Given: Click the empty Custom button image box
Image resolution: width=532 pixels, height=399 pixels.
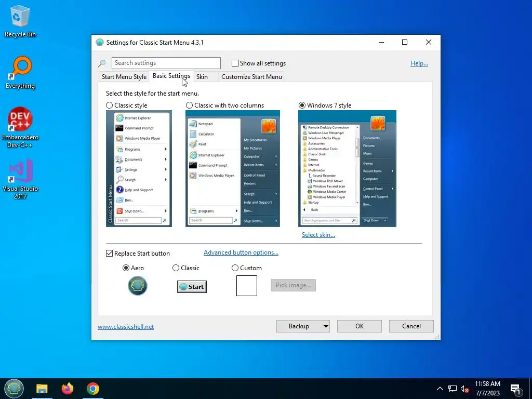Looking at the screenshot, I should (247, 286).
